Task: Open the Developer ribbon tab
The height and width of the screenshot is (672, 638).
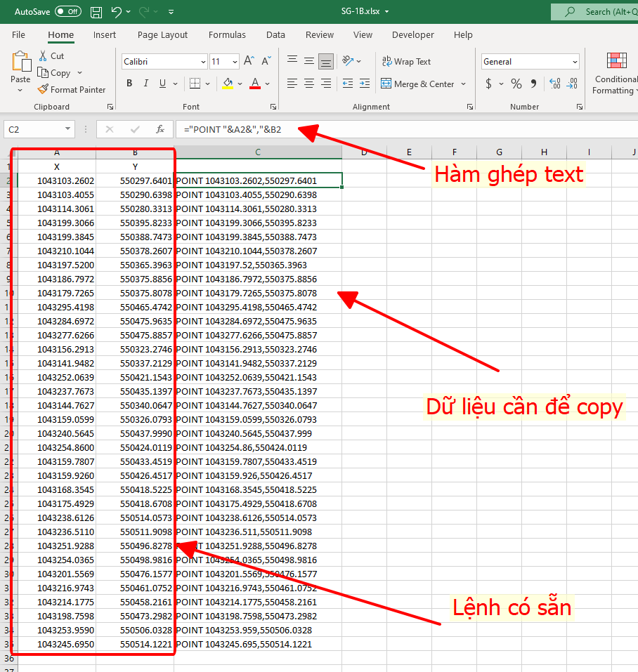Action: point(412,34)
